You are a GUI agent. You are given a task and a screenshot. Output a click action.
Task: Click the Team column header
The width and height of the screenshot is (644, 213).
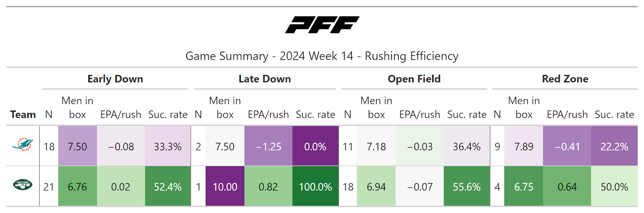pos(23,115)
